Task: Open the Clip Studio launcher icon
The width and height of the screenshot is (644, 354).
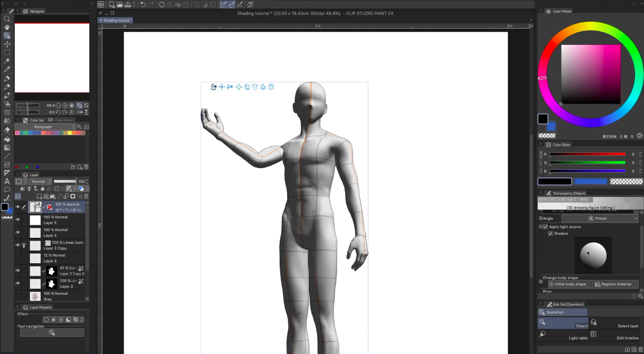Action: pos(101,4)
